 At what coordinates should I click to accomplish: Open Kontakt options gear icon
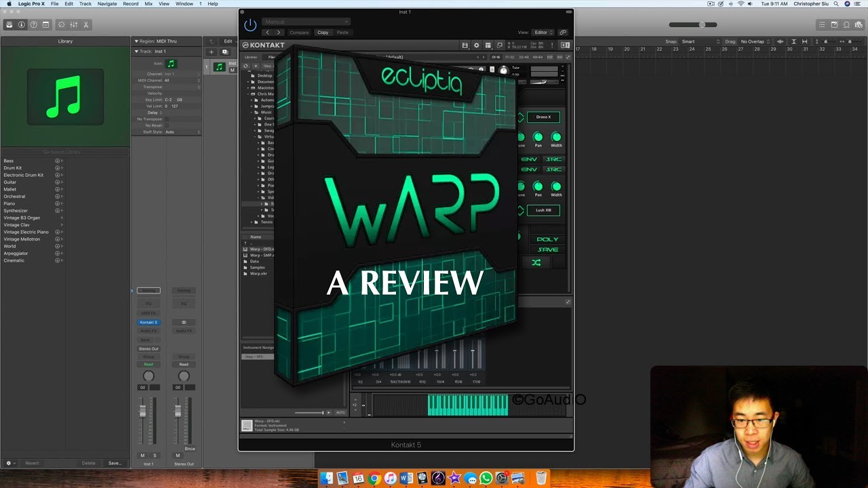tap(476, 45)
